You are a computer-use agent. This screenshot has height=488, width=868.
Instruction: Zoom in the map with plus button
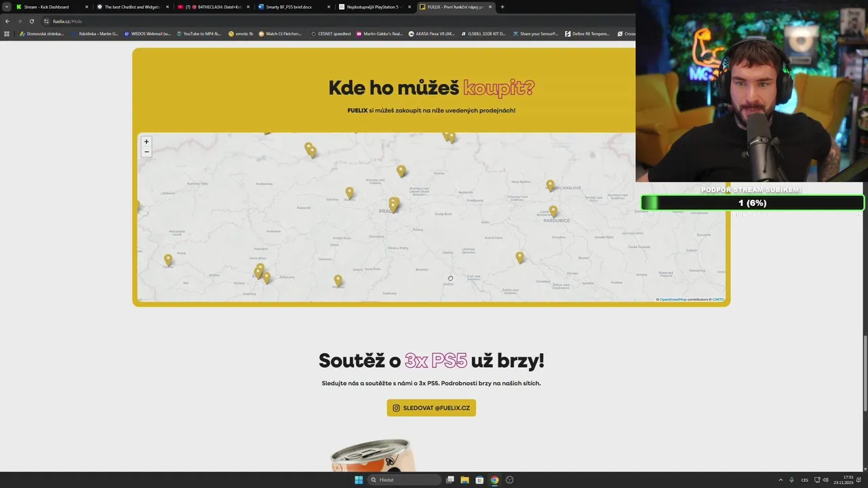tap(146, 142)
